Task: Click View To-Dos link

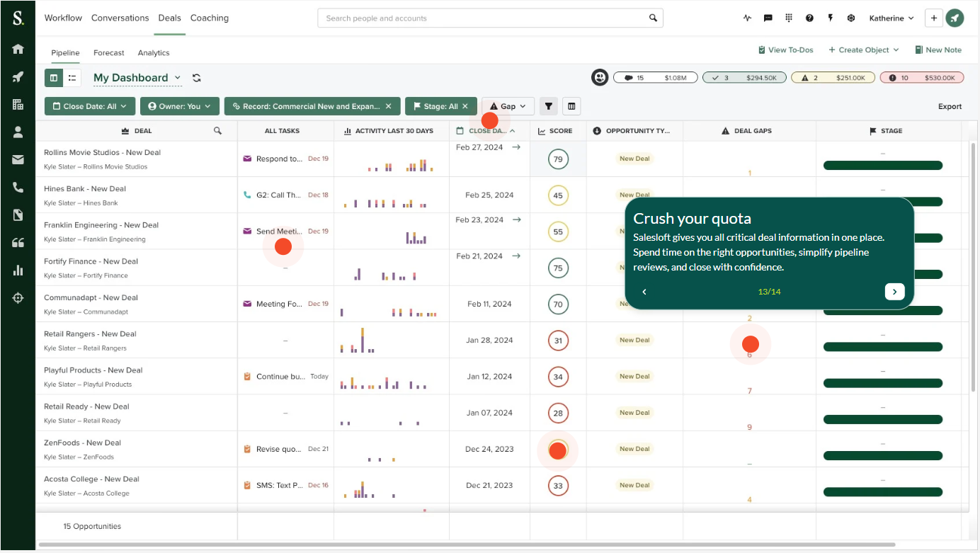Action: 785,50
